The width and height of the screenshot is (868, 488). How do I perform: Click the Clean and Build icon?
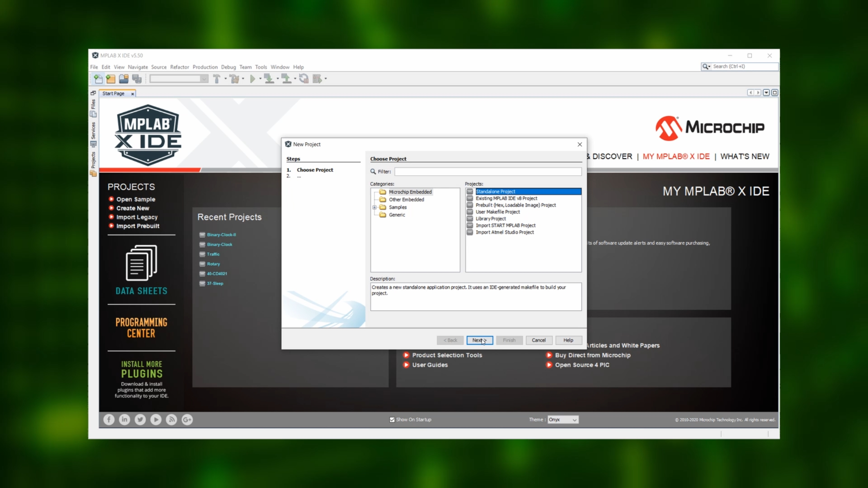click(234, 79)
